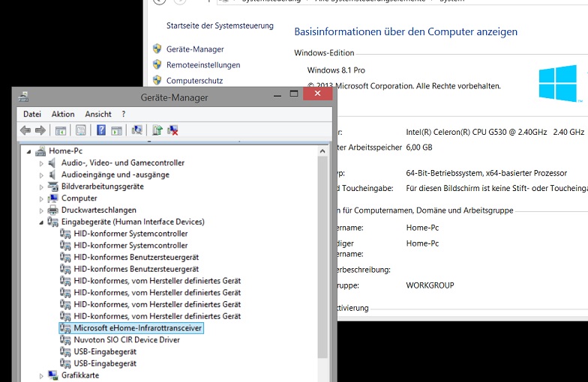The image size is (588, 382).
Task: Click the Windows logo in System window
Action: [558, 83]
